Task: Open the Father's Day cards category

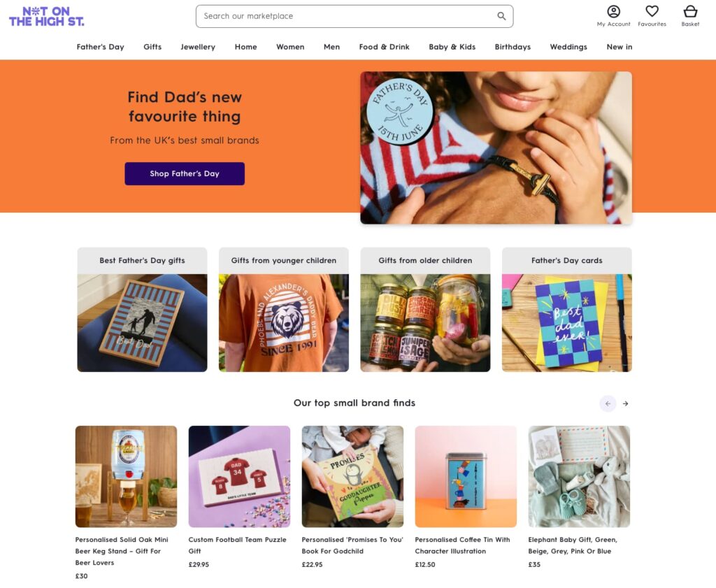Action: (x=566, y=310)
